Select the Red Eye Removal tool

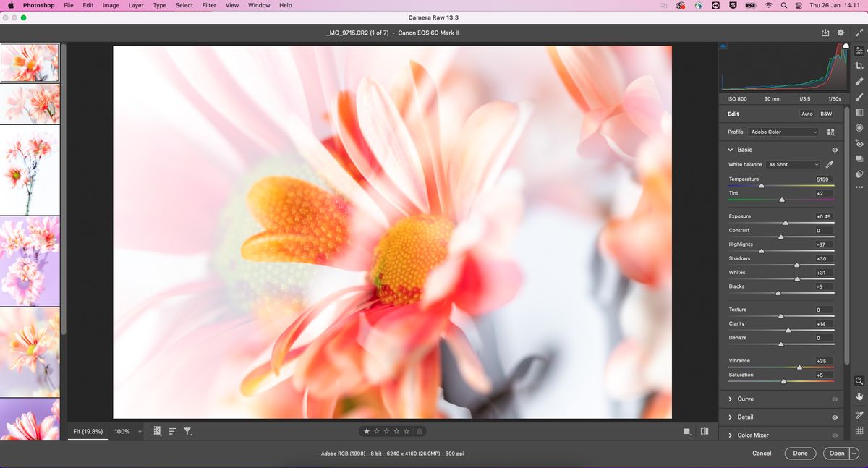(x=861, y=143)
